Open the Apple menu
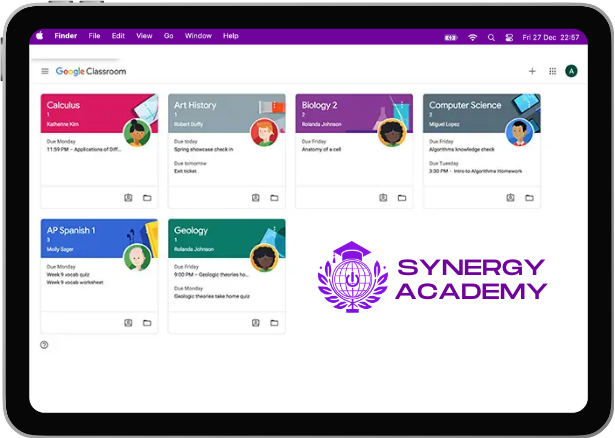Viewport: 615px width, 438px height. tap(40, 36)
